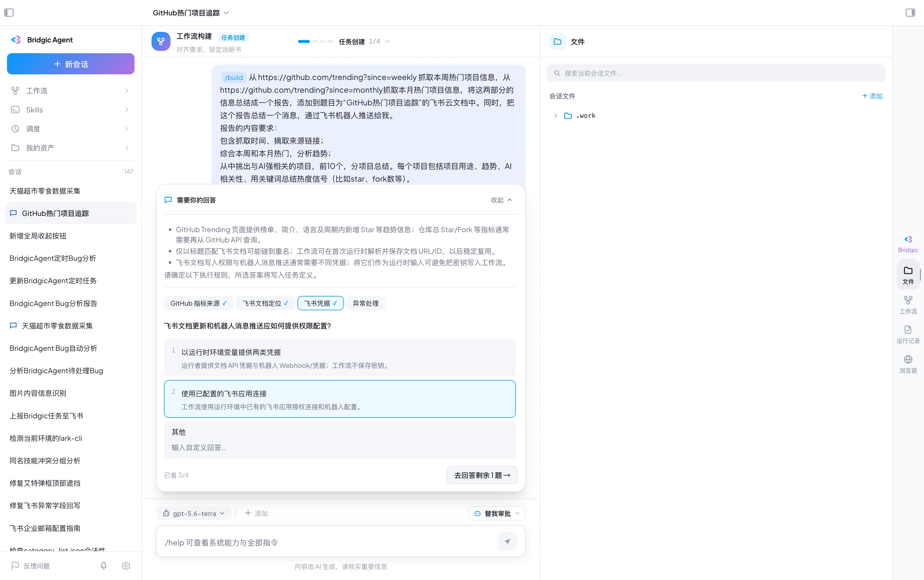Screen dimensions: 924x580
Task: Open conversation 图片内容信息识别
Action: tap(71, 393)
